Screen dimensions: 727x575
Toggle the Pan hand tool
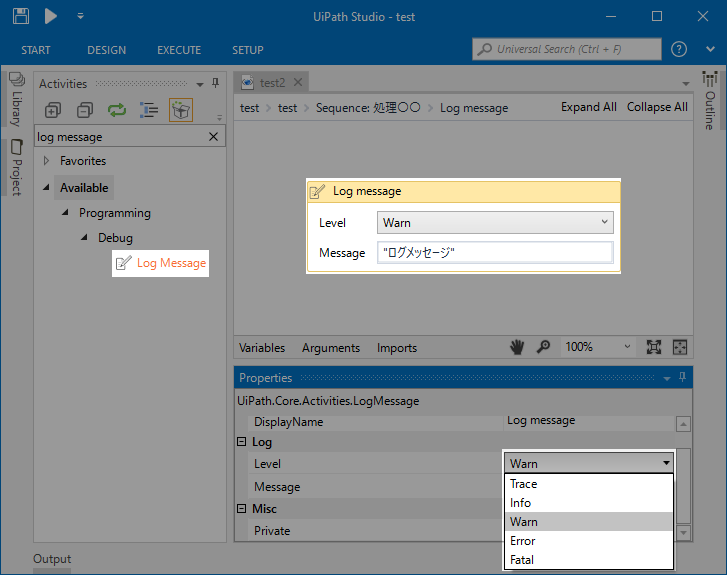click(x=517, y=347)
